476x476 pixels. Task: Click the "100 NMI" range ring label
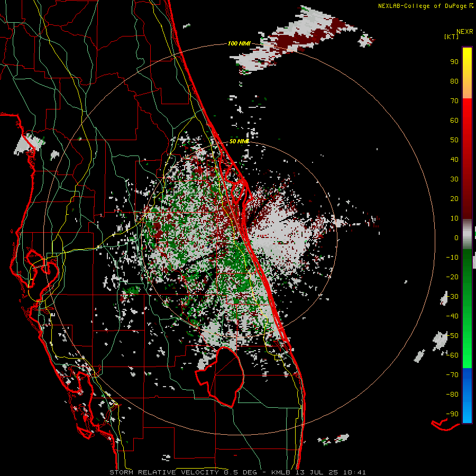pos(239,44)
